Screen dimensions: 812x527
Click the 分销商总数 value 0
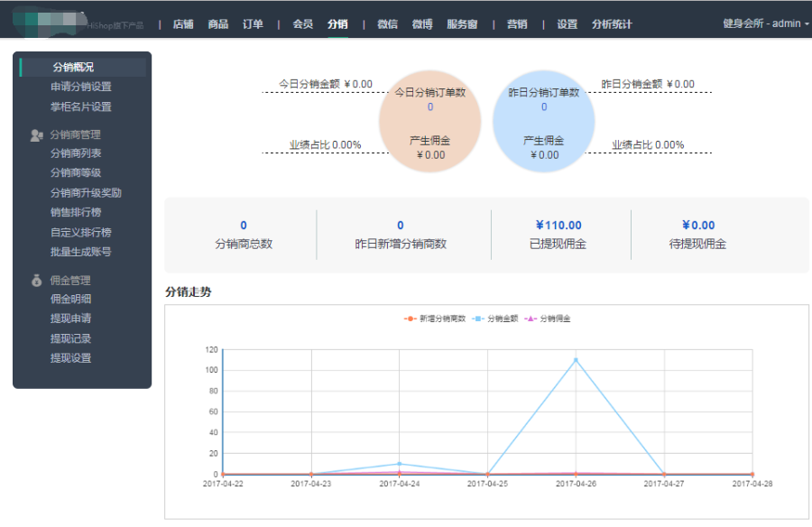click(x=244, y=226)
